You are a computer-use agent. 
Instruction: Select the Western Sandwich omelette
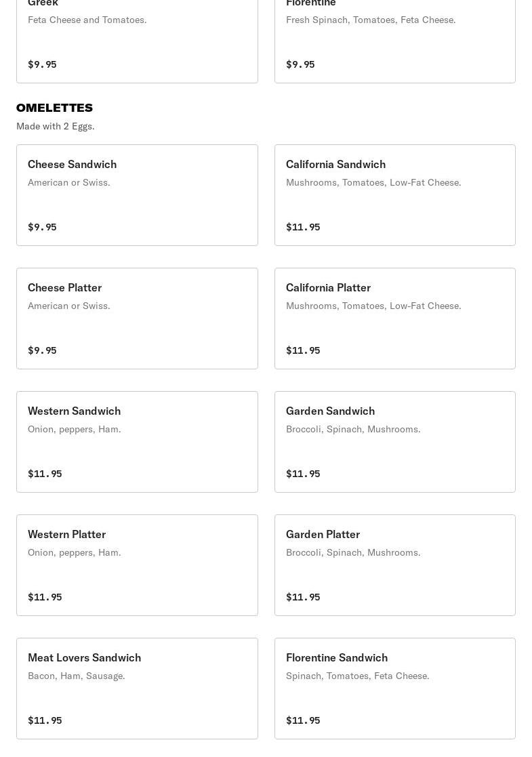[137, 442]
